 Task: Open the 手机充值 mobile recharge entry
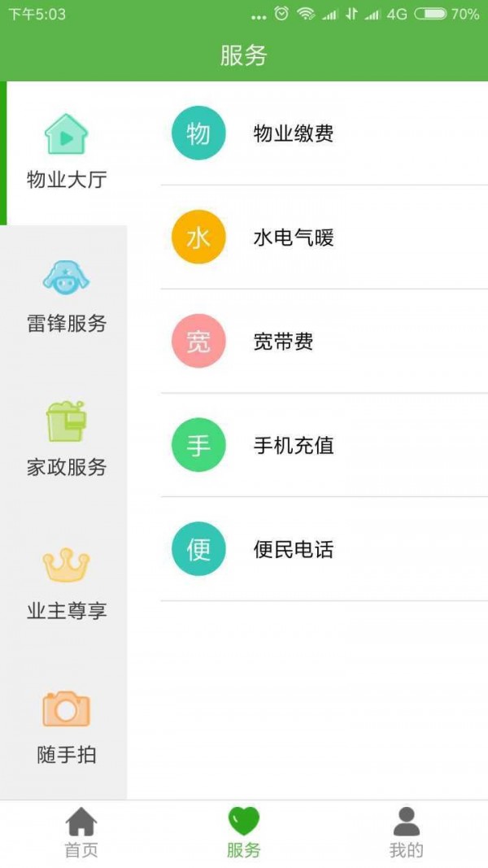[293, 445]
